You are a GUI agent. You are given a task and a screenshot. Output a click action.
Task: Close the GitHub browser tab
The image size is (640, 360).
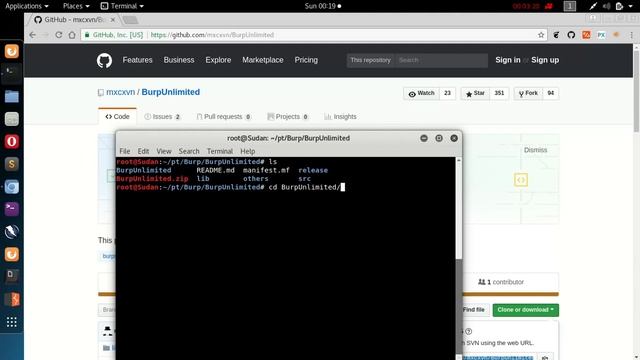click(113, 20)
